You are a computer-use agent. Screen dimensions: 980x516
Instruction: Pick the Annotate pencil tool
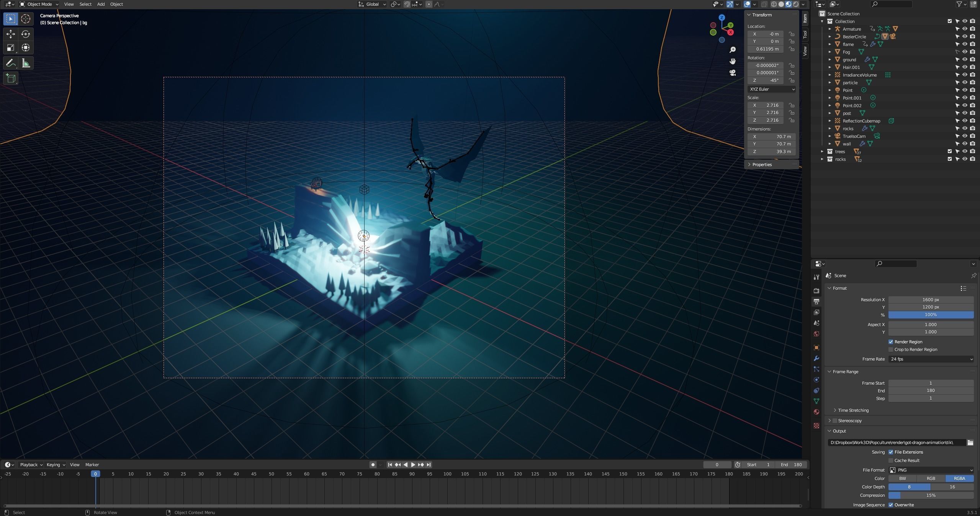[x=11, y=63]
